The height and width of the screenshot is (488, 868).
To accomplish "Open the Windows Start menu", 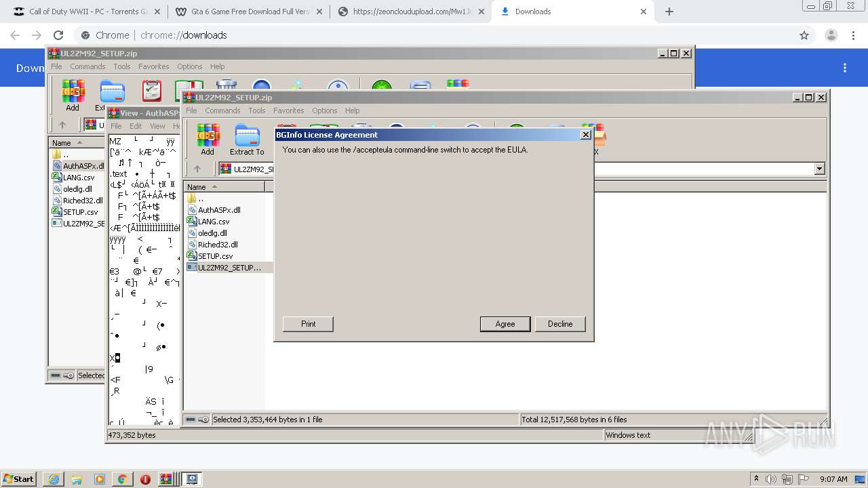I will (19, 479).
